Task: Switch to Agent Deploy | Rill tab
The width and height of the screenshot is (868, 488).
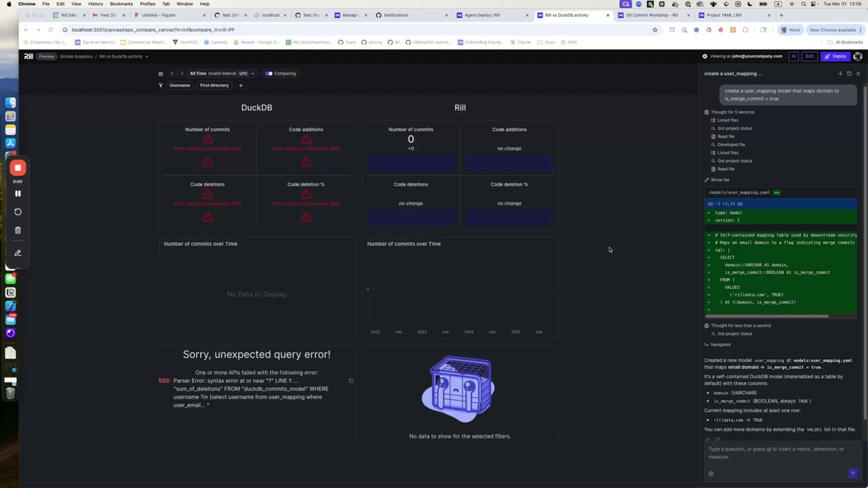Action: [494, 15]
